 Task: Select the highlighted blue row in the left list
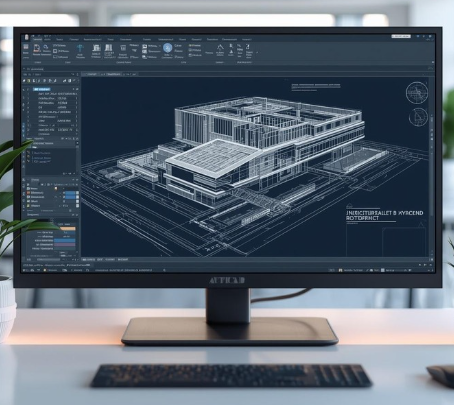click(x=42, y=89)
